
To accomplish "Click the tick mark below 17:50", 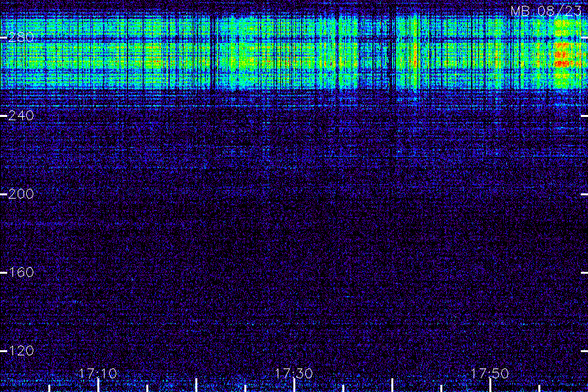I will coord(490,385).
